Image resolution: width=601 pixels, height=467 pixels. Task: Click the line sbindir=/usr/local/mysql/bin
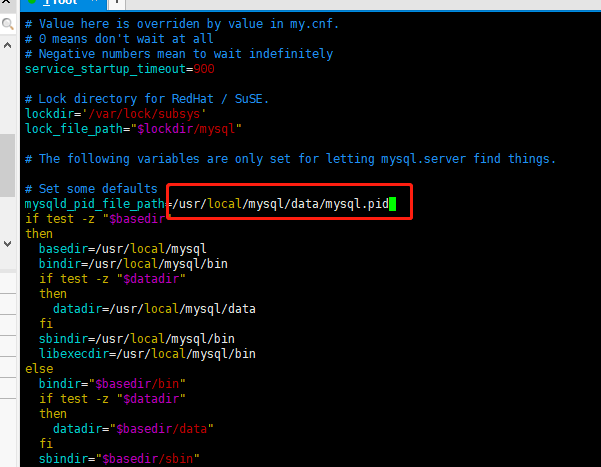(x=137, y=339)
